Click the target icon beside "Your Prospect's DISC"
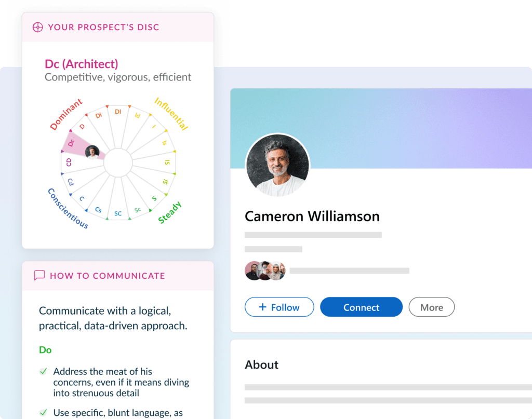Viewport: 532px width, 419px height. pyautogui.click(x=37, y=27)
